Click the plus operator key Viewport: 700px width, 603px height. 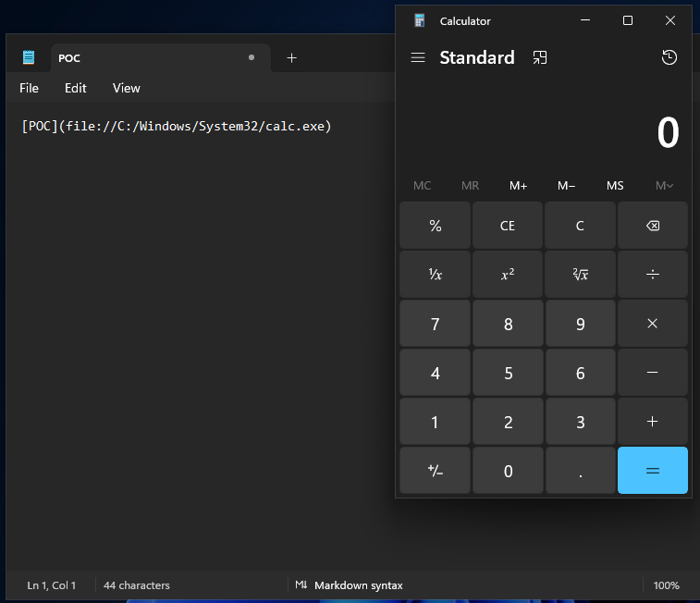click(653, 422)
